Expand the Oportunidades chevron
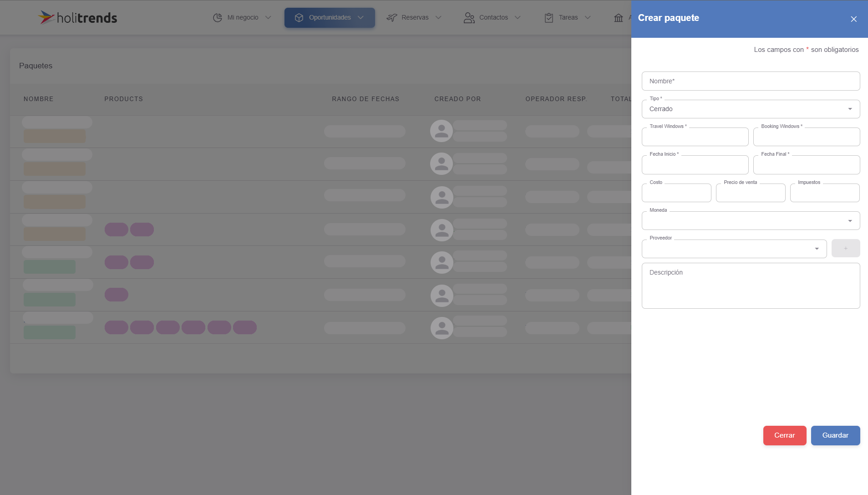 point(360,18)
